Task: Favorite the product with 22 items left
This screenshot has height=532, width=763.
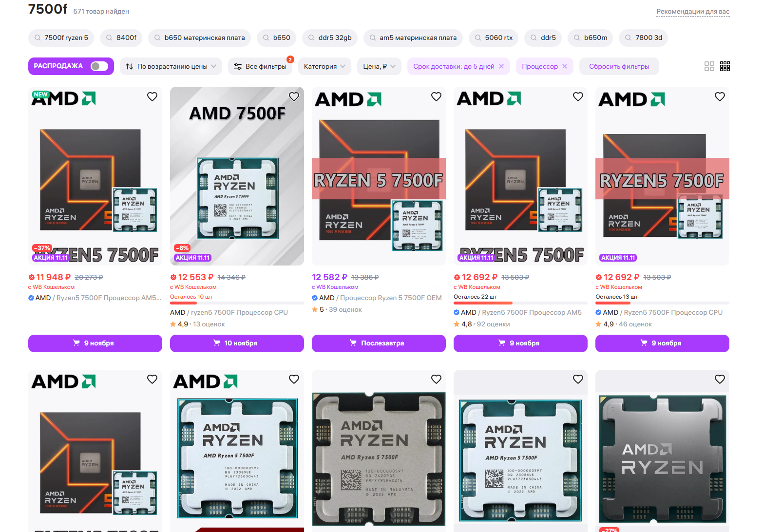Action: (x=578, y=96)
